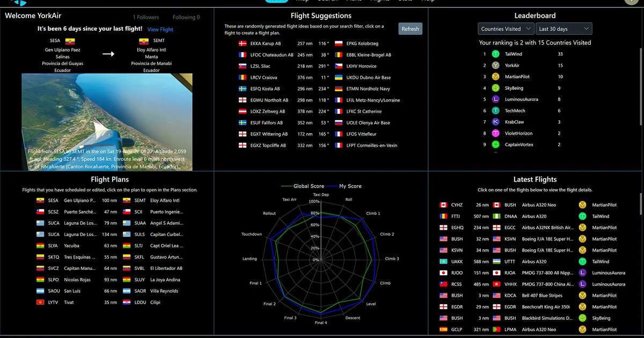Click the last flight screenshot thumbnail
Image resolution: width=644 pixels, height=338 pixels.
click(107, 122)
